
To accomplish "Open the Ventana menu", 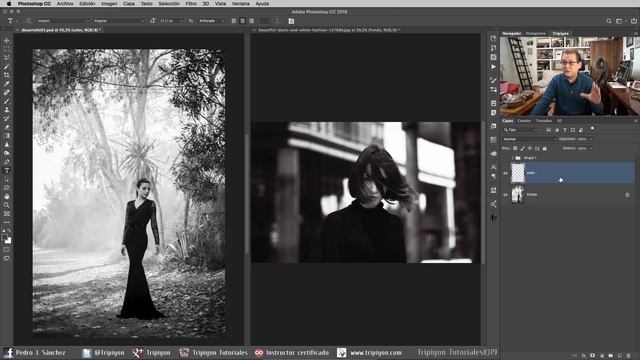I will click(240, 4).
